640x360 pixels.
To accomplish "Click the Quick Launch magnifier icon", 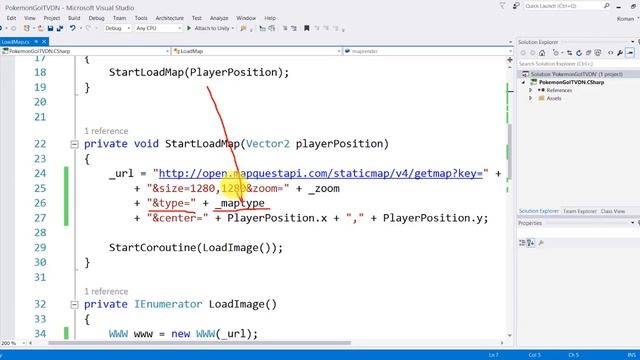I will point(607,6).
